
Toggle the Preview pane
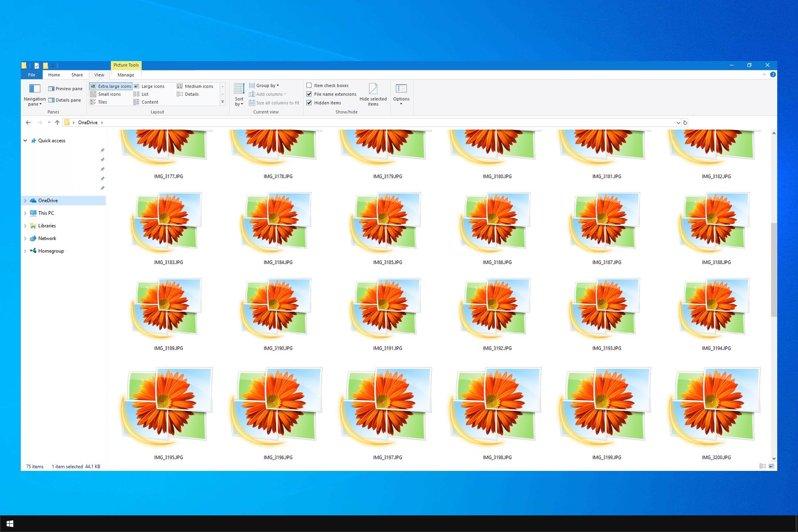coord(65,89)
